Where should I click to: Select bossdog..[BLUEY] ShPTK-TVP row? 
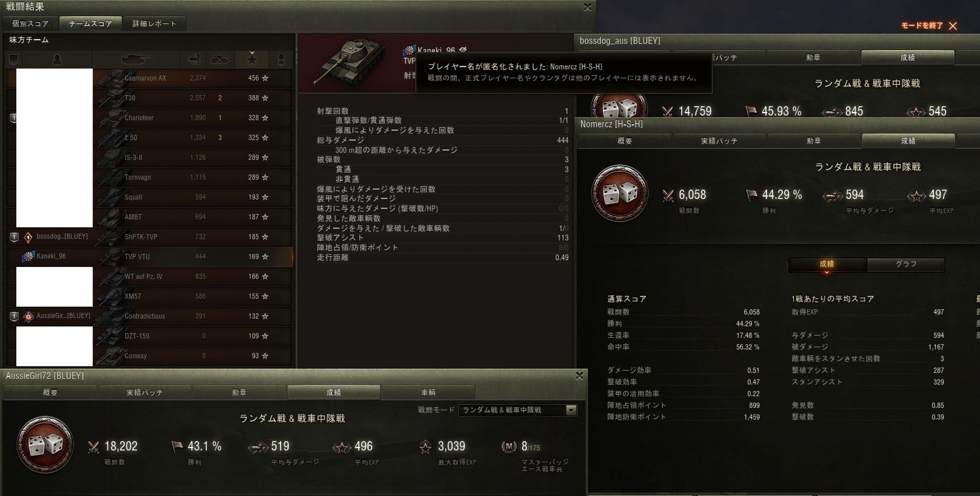149,237
